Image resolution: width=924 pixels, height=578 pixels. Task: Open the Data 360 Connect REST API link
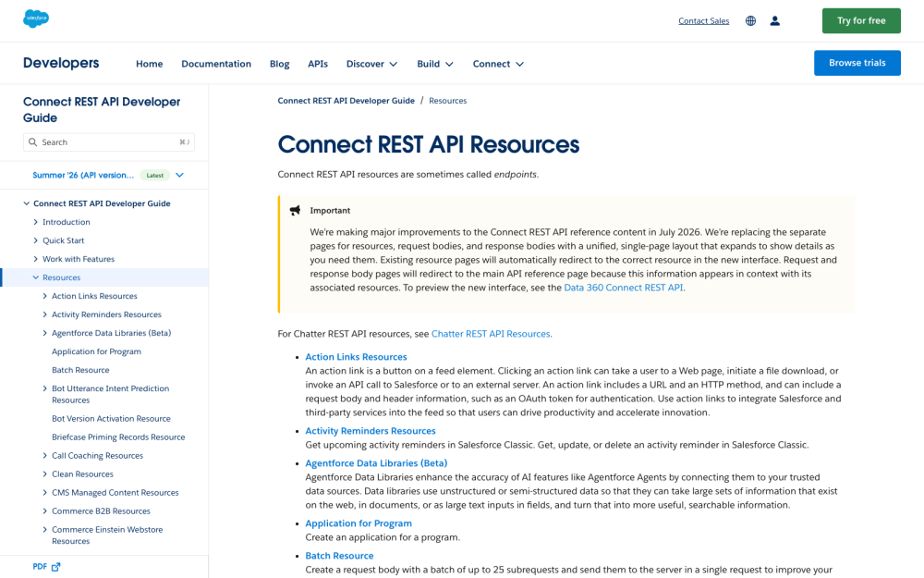click(x=624, y=288)
